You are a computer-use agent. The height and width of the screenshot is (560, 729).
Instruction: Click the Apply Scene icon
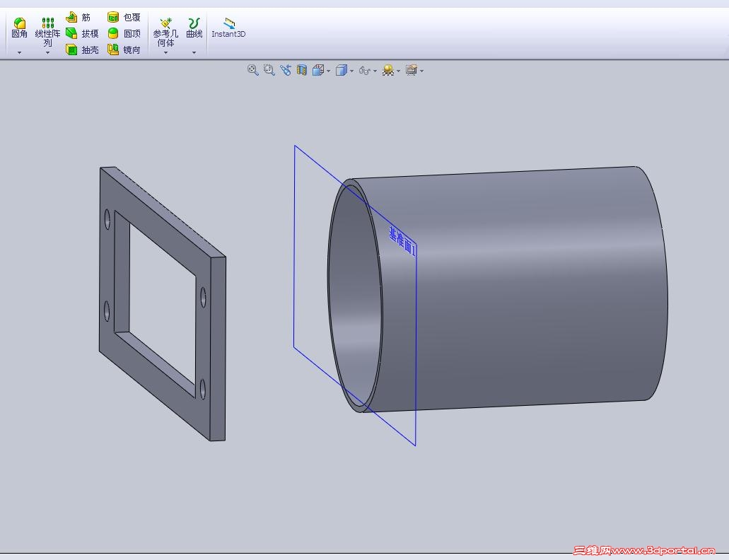[x=388, y=70]
